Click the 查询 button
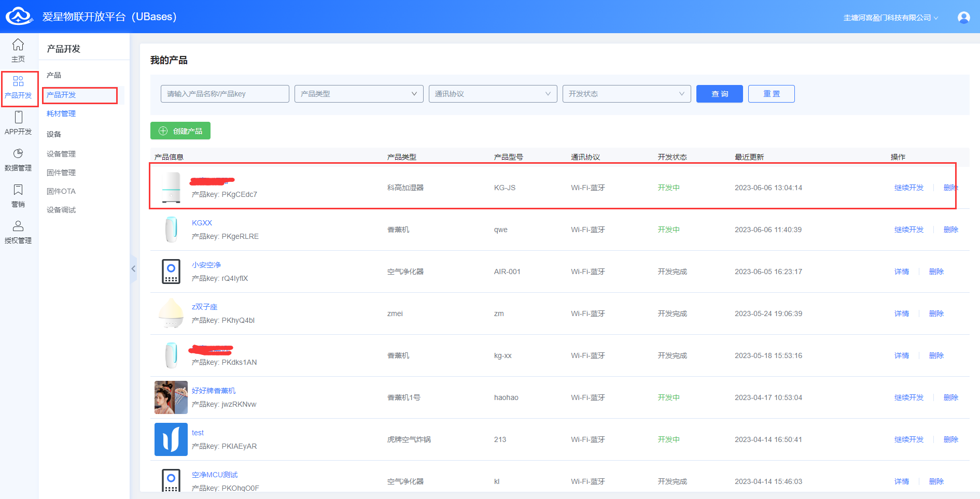The width and height of the screenshot is (980, 499). [x=720, y=94]
